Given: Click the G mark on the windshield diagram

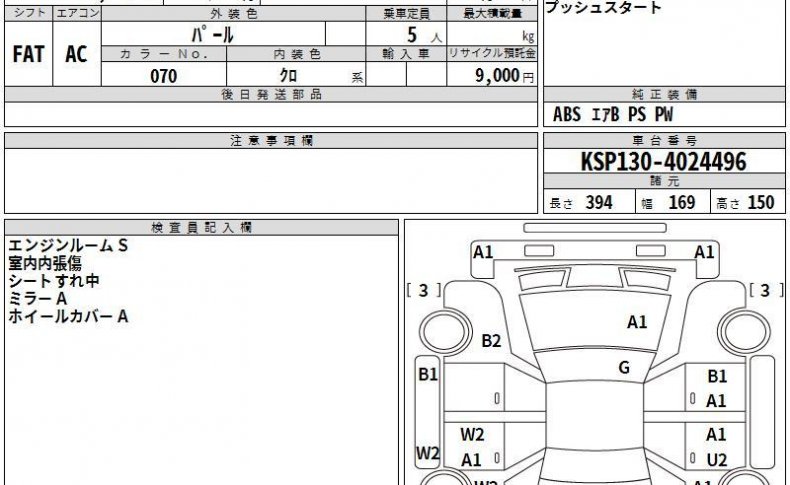Looking at the screenshot, I should [624, 368].
